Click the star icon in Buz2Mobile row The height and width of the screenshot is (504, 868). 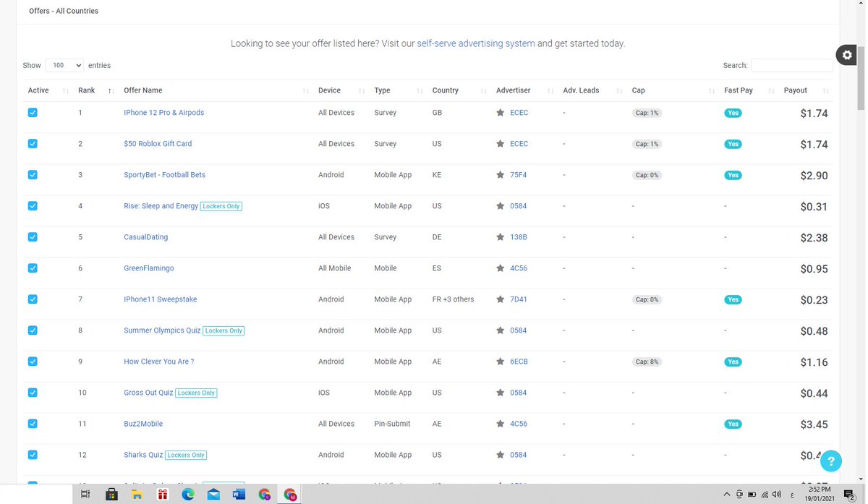click(x=501, y=424)
